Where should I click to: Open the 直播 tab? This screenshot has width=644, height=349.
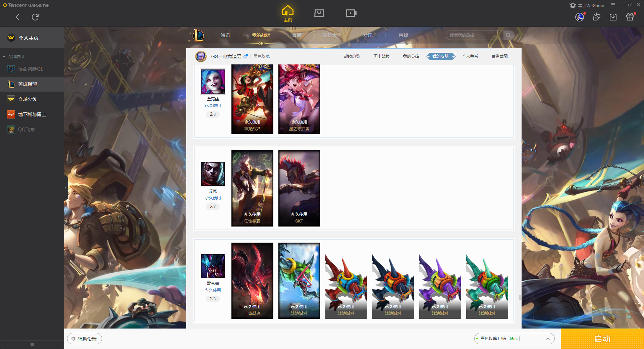click(x=297, y=35)
